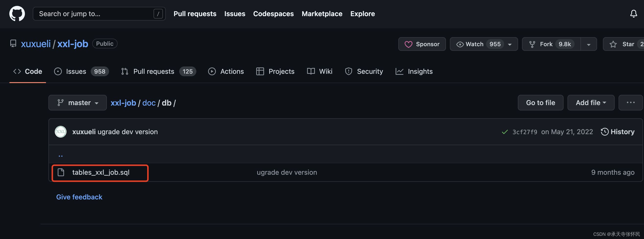Click the Public badge
The height and width of the screenshot is (239, 644).
[x=105, y=44]
